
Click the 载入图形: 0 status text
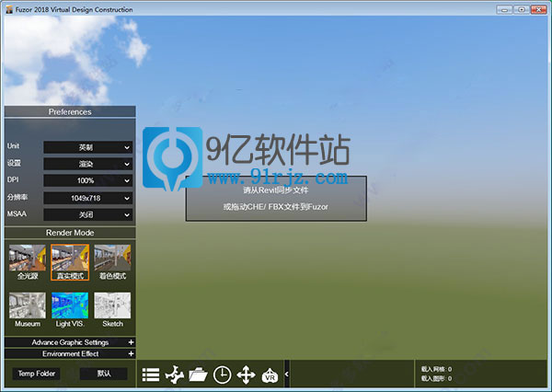(x=436, y=378)
